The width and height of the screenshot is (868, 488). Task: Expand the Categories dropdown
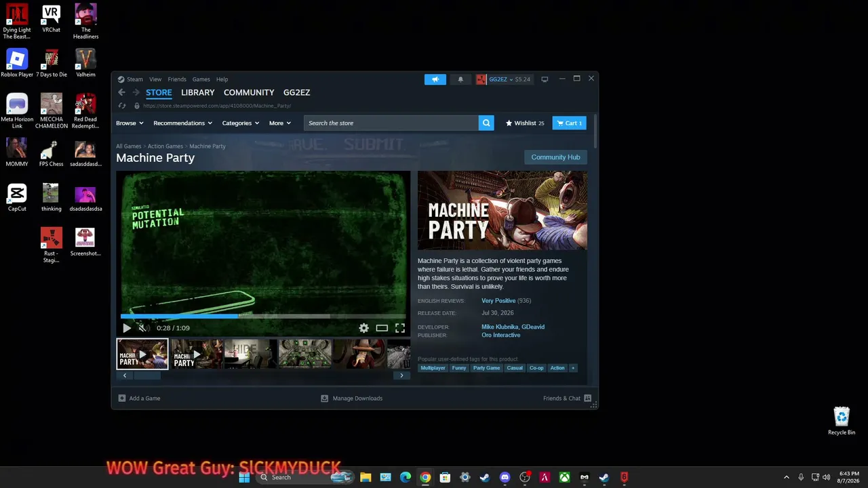pyautogui.click(x=241, y=123)
